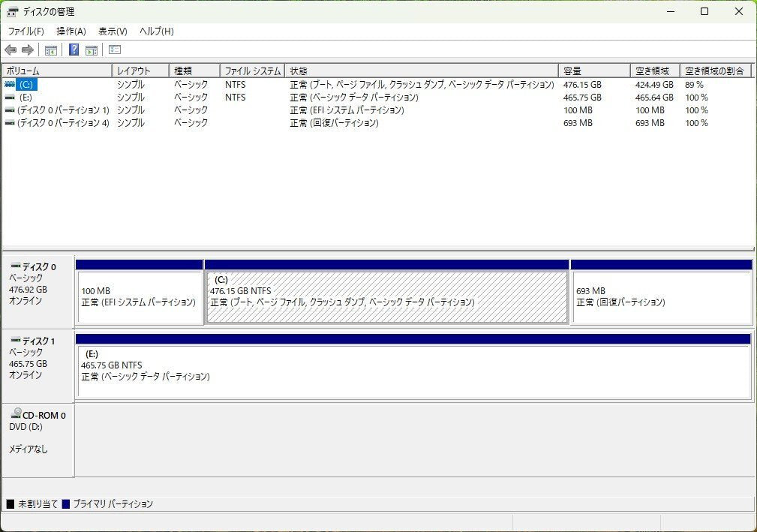Select the ディスク 0 disk label panel

click(38, 292)
